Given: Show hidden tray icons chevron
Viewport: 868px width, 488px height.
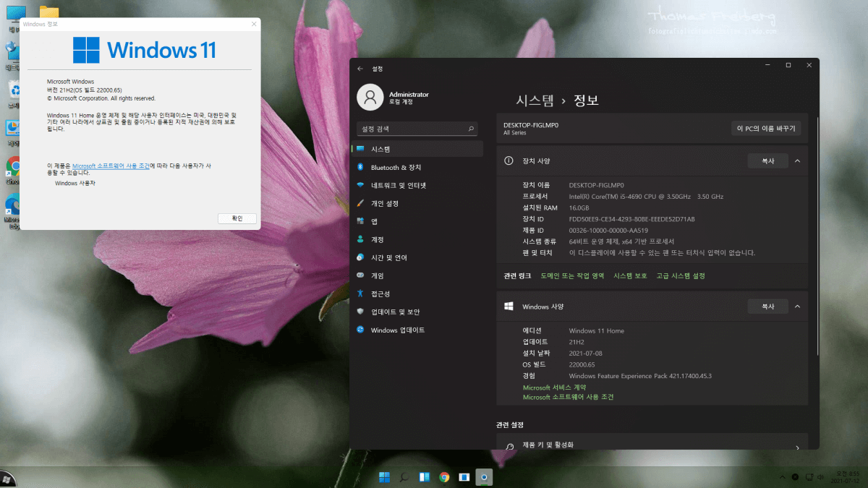Looking at the screenshot, I should 782,477.
